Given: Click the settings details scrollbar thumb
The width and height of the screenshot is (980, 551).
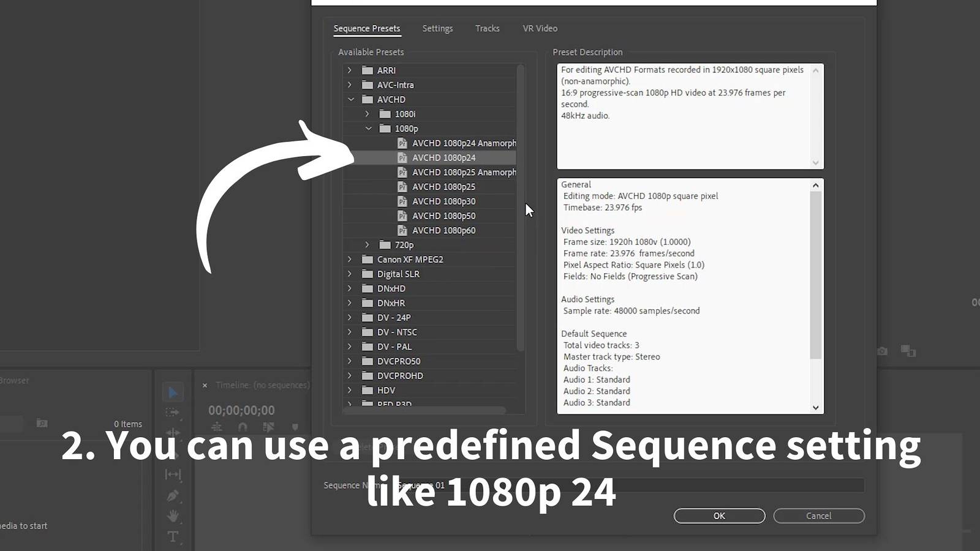Looking at the screenshot, I should pyautogui.click(x=815, y=275).
